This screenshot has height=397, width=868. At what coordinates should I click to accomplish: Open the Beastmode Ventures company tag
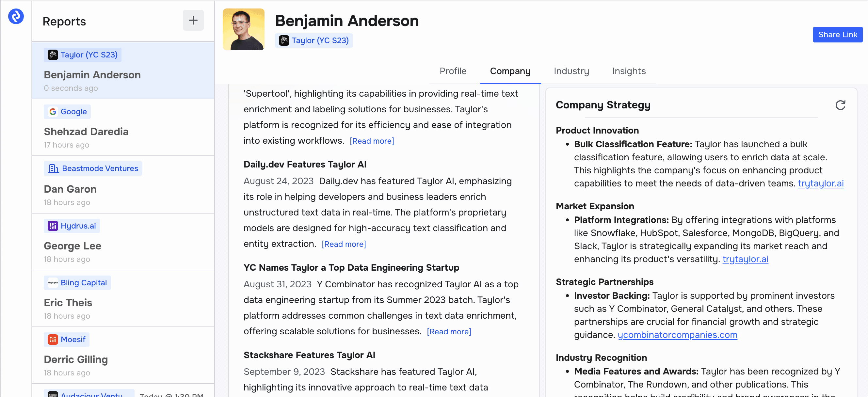coord(93,168)
